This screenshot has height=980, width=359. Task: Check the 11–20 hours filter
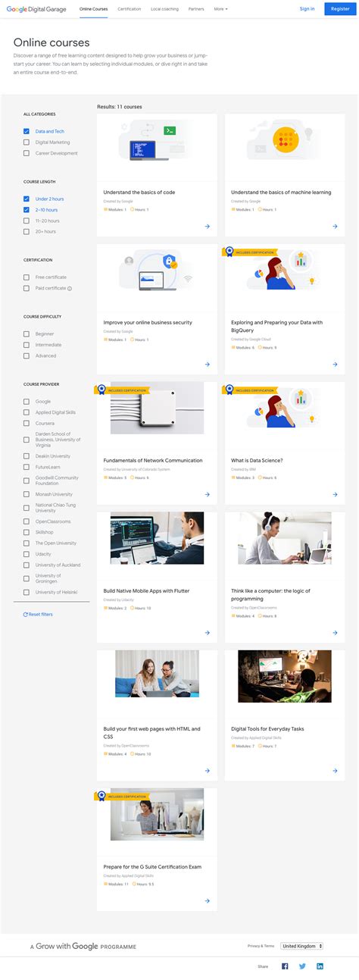pos(27,221)
